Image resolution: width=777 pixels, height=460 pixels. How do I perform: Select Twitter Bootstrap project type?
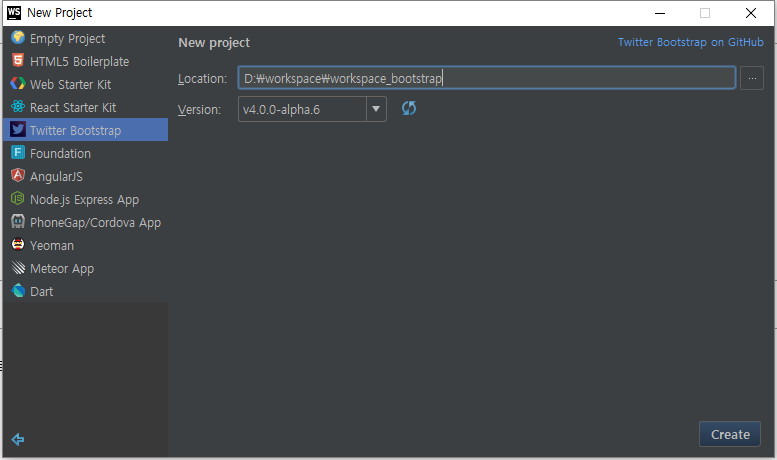point(85,130)
